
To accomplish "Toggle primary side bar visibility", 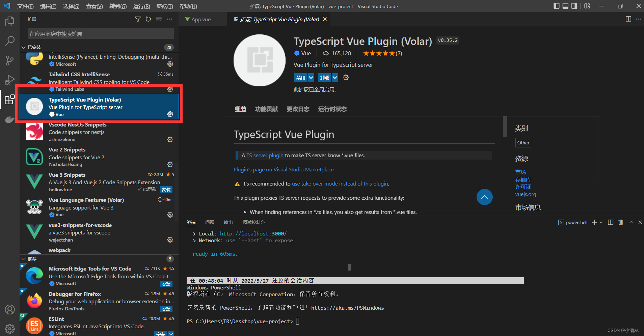I will pyautogui.click(x=557, y=6).
